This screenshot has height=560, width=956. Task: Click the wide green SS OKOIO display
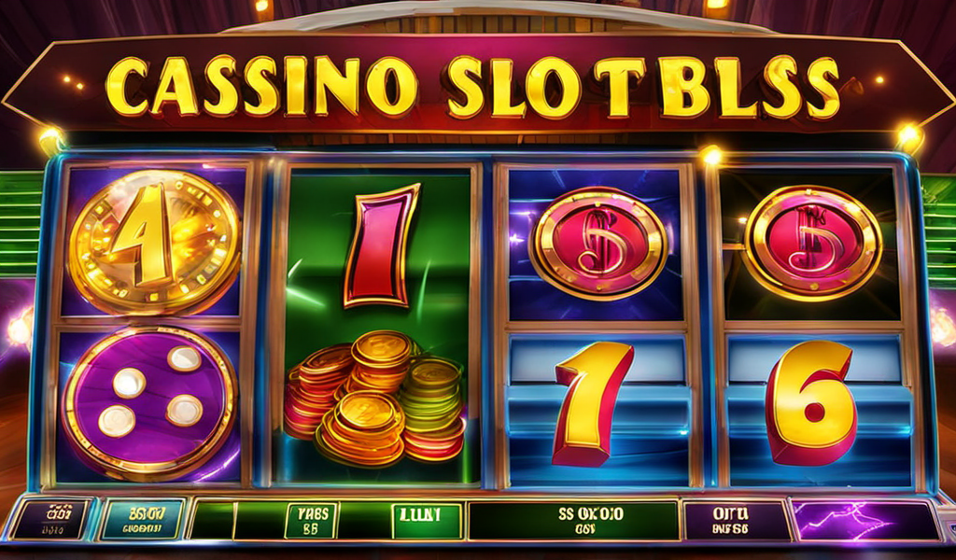(x=573, y=521)
